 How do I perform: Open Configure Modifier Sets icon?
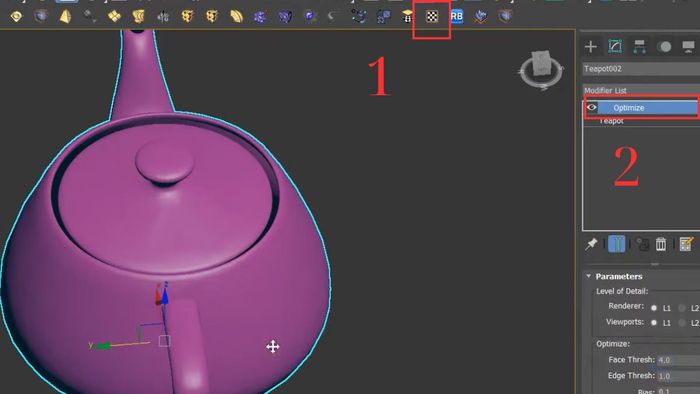tap(686, 244)
